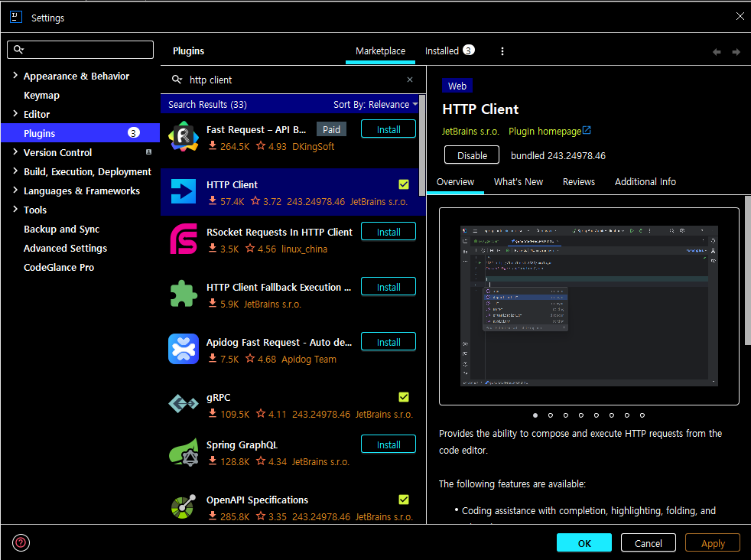Disable the HTTP Client plugin
The width and height of the screenshot is (751, 560).
(472, 155)
